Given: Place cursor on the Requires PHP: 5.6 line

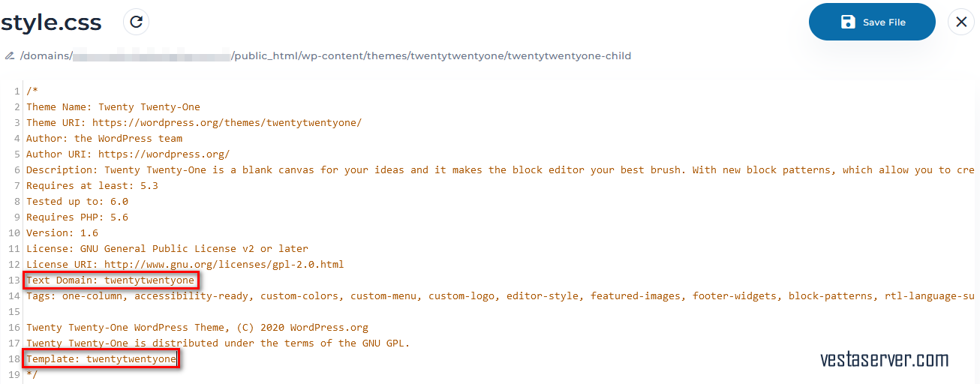Looking at the screenshot, I should [x=77, y=217].
